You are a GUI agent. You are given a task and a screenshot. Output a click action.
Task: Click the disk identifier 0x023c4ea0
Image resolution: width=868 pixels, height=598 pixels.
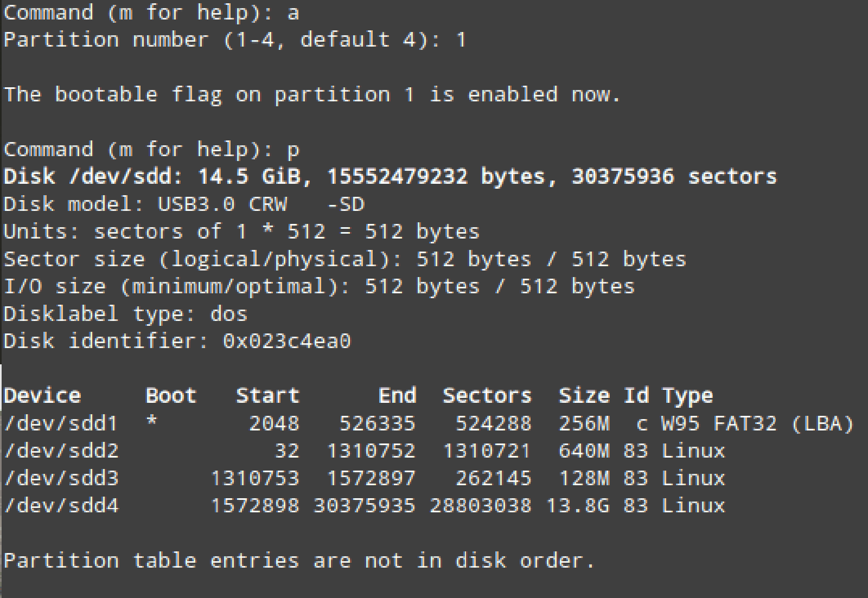click(x=286, y=342)
